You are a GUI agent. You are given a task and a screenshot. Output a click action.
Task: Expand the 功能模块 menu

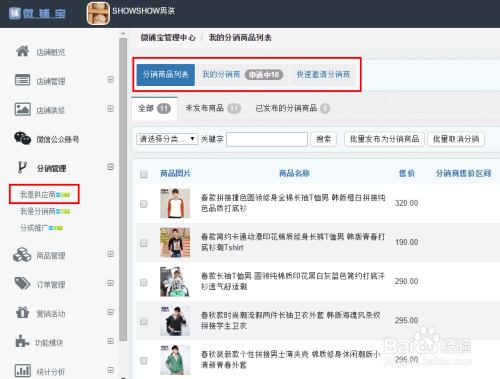[110, 341]
